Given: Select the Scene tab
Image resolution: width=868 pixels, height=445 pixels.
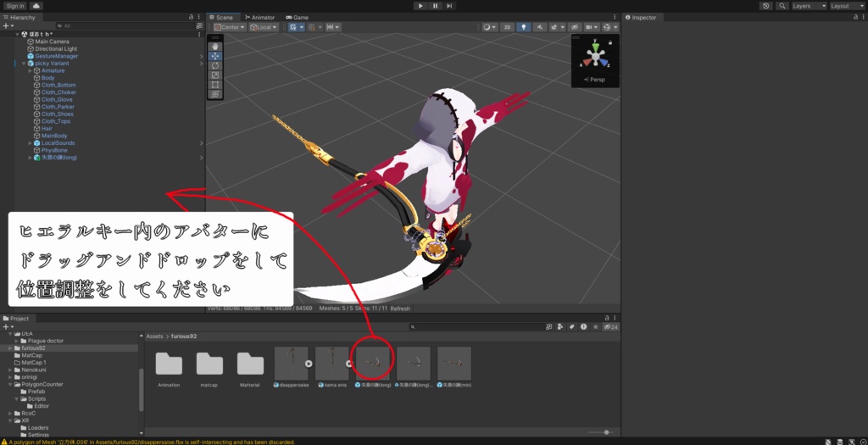Looking at the screenshot, I should tap(224, 17).
